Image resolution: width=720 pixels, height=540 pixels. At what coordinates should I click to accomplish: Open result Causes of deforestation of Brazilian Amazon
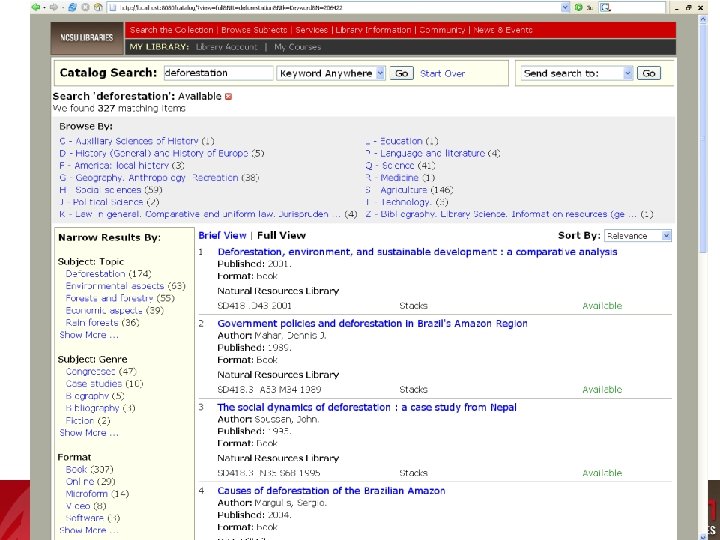click(x=332, y=490)
